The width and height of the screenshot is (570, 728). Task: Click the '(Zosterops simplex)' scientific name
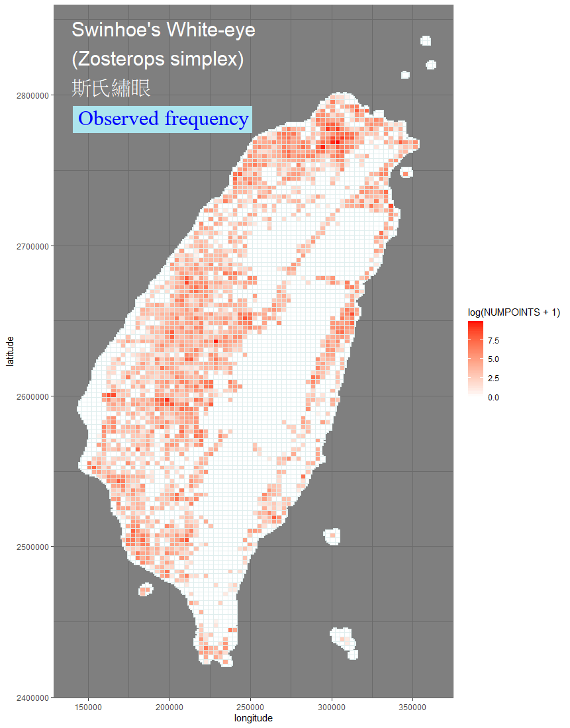click(158, 59)
